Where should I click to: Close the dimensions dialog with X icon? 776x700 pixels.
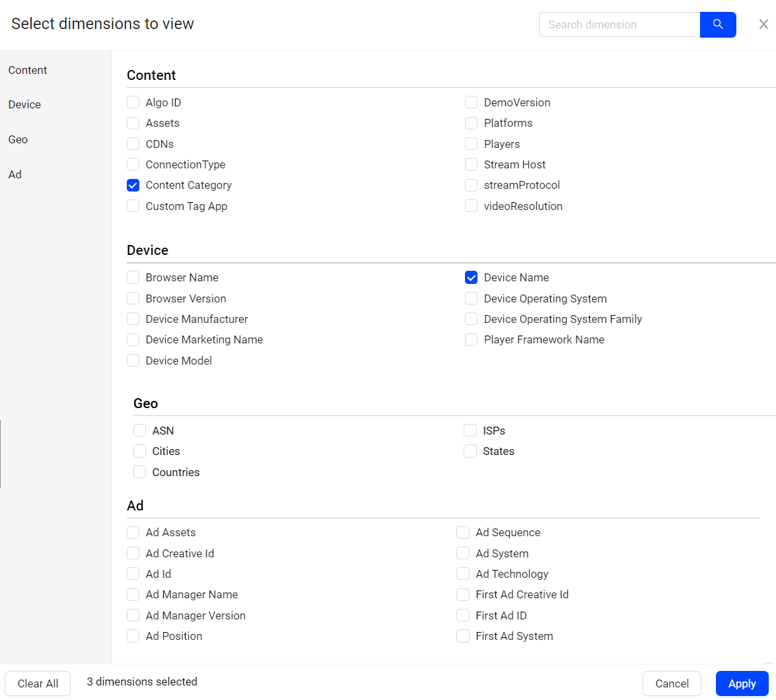(763, 24)
